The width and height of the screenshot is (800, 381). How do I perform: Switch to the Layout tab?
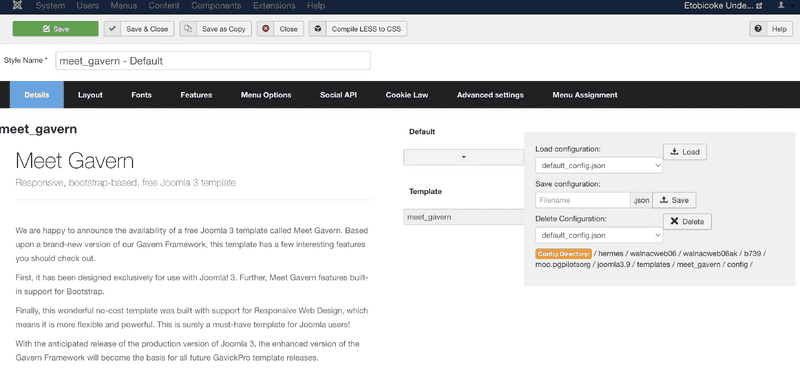90,95
